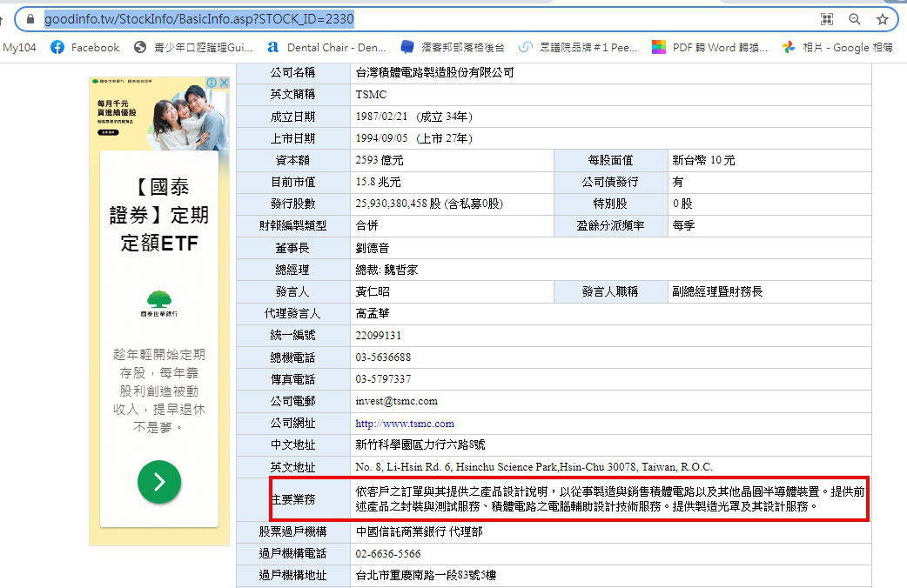Click the 特別股 label
This screenshot has width=907, height=588.
tap(610, 204)
